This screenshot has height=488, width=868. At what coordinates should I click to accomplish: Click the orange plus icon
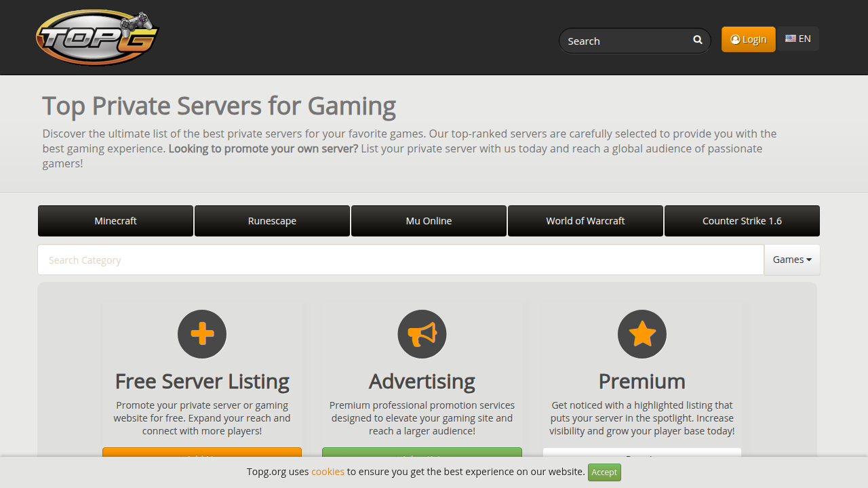pyautogui.click(x=202, y=334)
